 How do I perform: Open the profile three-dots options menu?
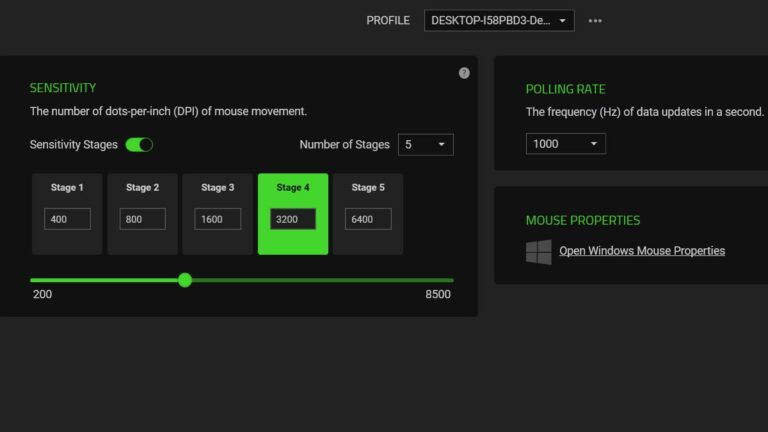596,21
